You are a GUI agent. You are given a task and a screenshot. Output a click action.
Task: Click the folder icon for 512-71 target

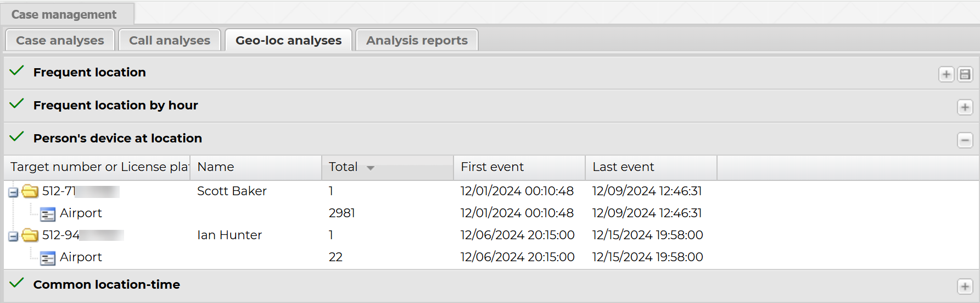tap(30, 191)
